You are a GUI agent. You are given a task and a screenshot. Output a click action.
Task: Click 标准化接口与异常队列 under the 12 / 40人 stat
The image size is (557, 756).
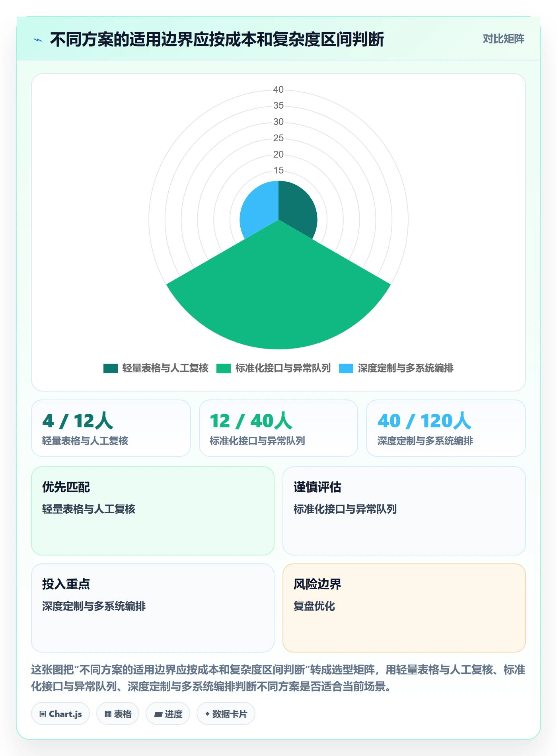257,441
